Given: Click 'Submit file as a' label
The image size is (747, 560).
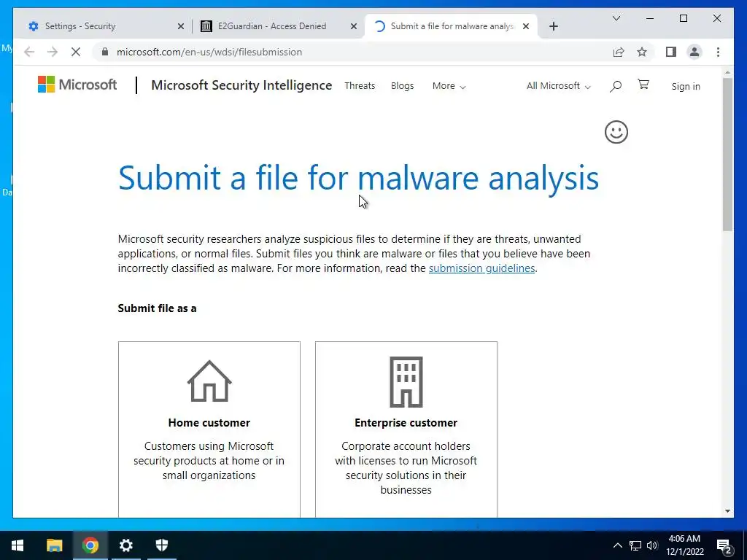Looking at the screenshot, I should click(x=158, y=308).
